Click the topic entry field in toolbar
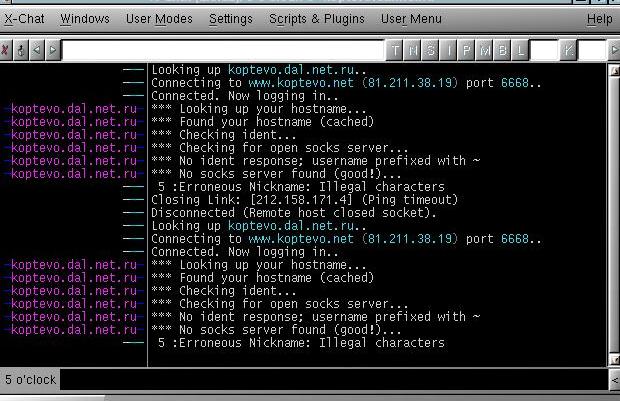Viewport: 620px width, 401px height. pyautogui.click(x=223, y=50)
